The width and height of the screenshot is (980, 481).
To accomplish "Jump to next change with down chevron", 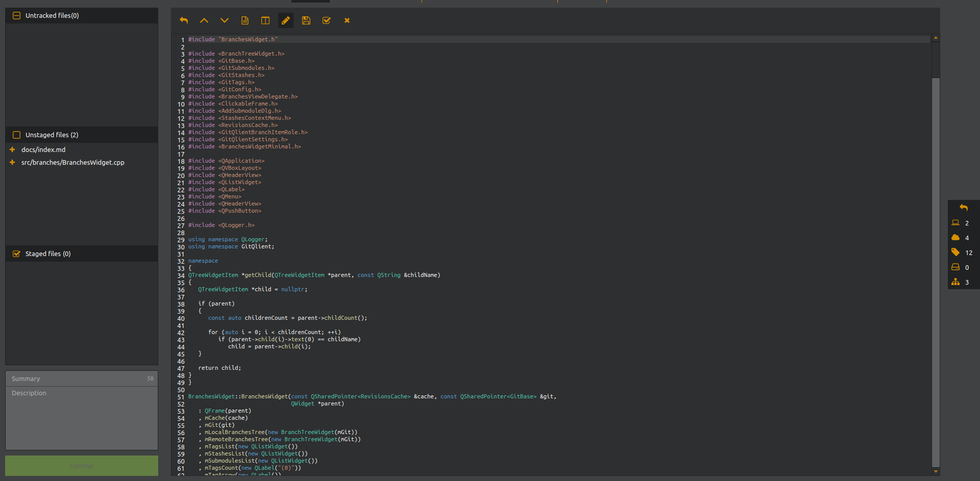I will pyautogui.click(x=225, y=20).
